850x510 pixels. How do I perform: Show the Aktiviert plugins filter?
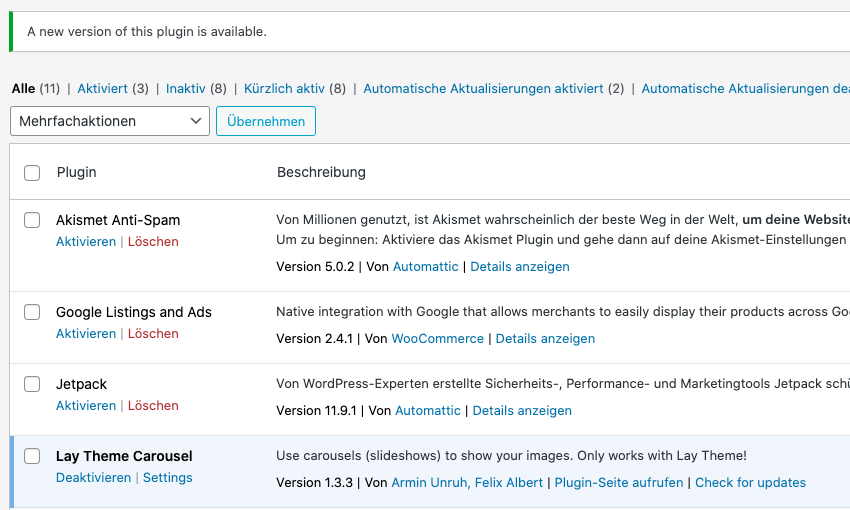click(x=102, y=88)
